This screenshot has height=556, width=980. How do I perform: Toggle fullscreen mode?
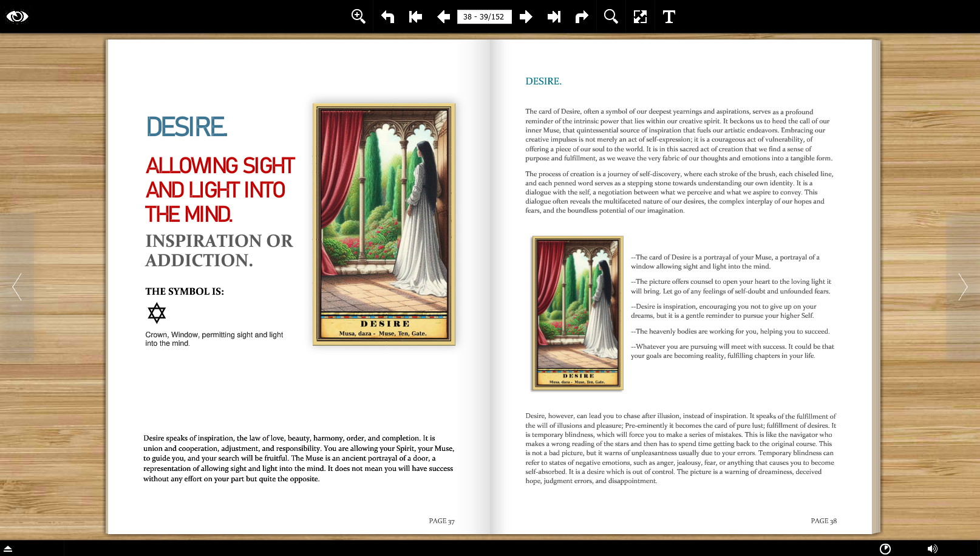pos(640,16)
